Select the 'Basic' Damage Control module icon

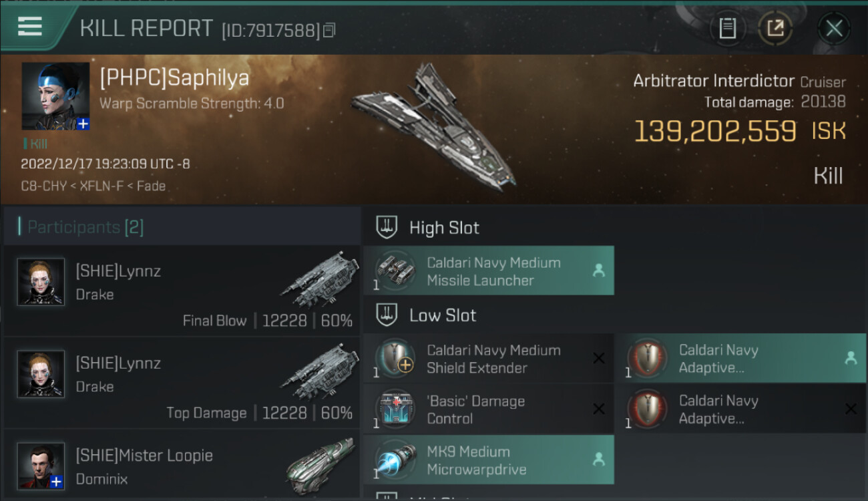coord(395,409)
